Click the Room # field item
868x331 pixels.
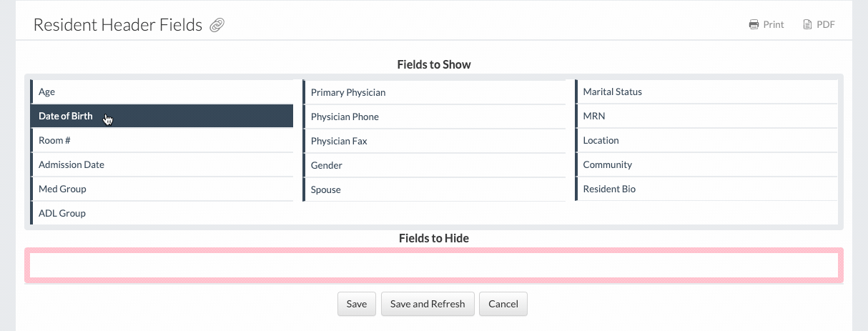162,141
